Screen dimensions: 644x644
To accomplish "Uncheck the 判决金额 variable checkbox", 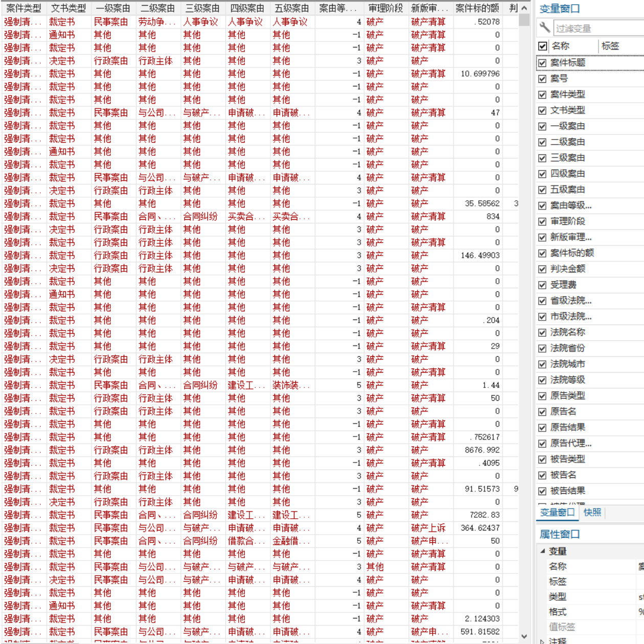I will [x=542, y=269].
